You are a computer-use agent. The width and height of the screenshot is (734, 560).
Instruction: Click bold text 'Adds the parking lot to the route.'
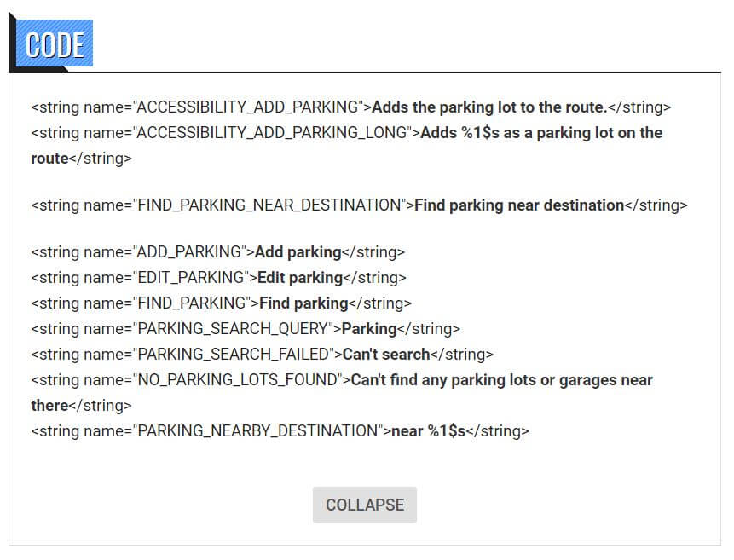point(489,107)
